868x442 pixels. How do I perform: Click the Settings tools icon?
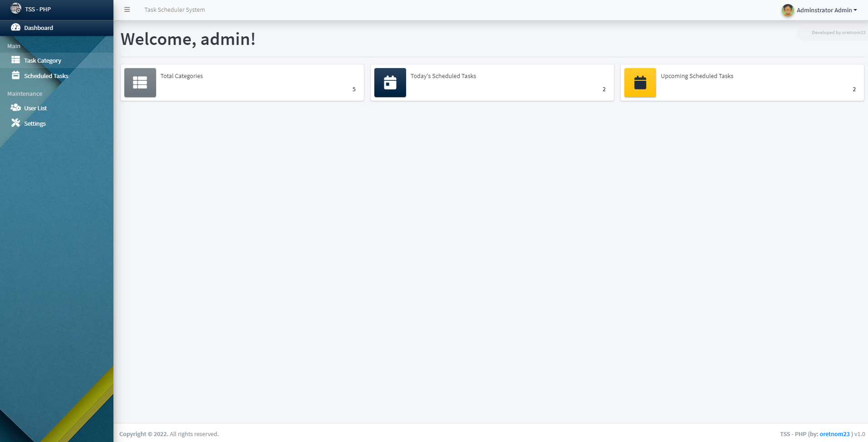pyautogui.click(x=15, y=123)
